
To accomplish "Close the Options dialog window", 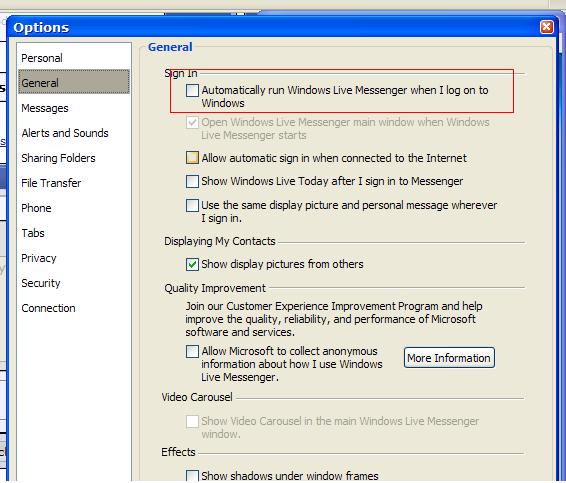I will pyautogui.click(x=547, y=27).
